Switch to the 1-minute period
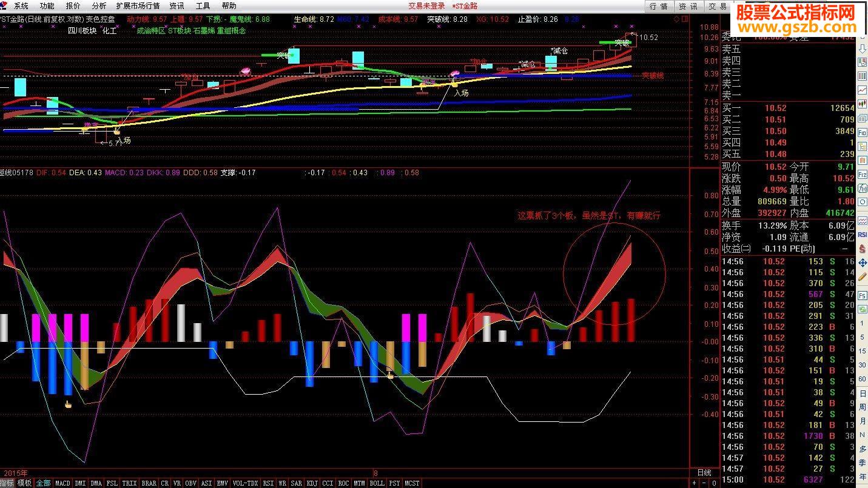The height and width of the screenshot is (488, 868). point(862,323)
